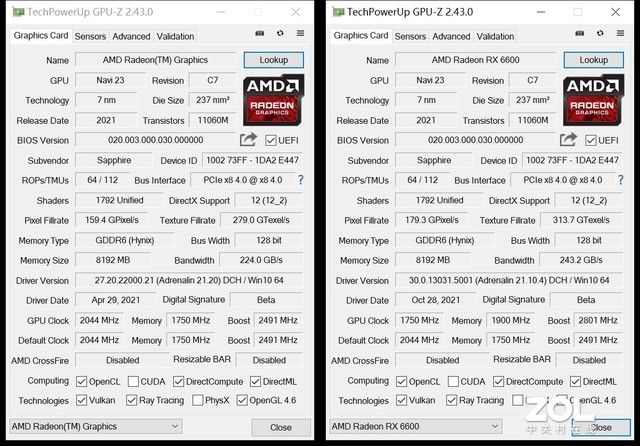Click the 243.2 GB/s Bandwidth value
Screen dimensions: 640x446
pyautogui.click(x=581, y=260)
